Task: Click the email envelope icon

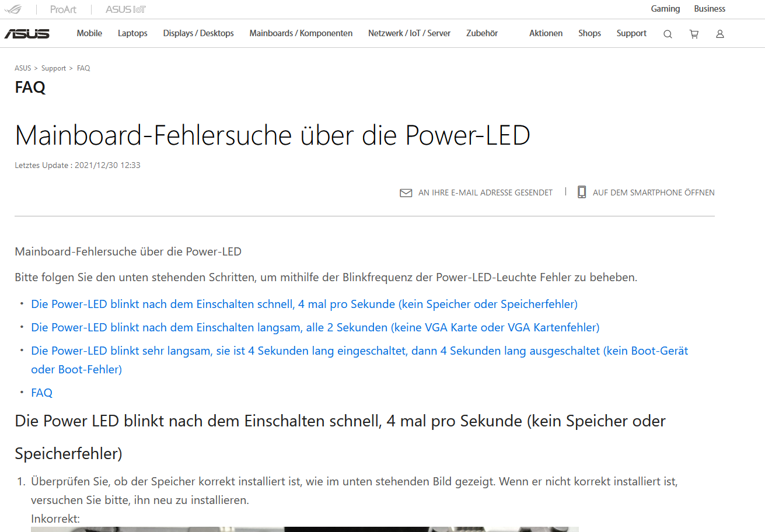Action: click(406, 192)
